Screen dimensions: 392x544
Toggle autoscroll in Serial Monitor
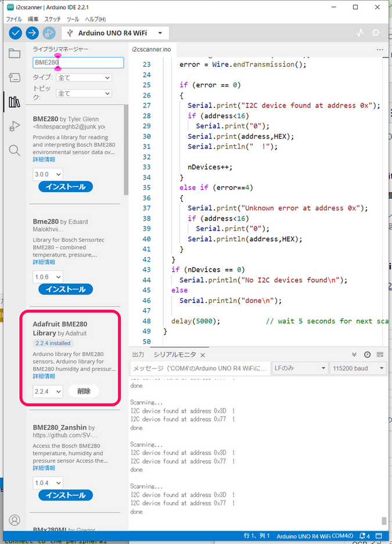[354, 355]
